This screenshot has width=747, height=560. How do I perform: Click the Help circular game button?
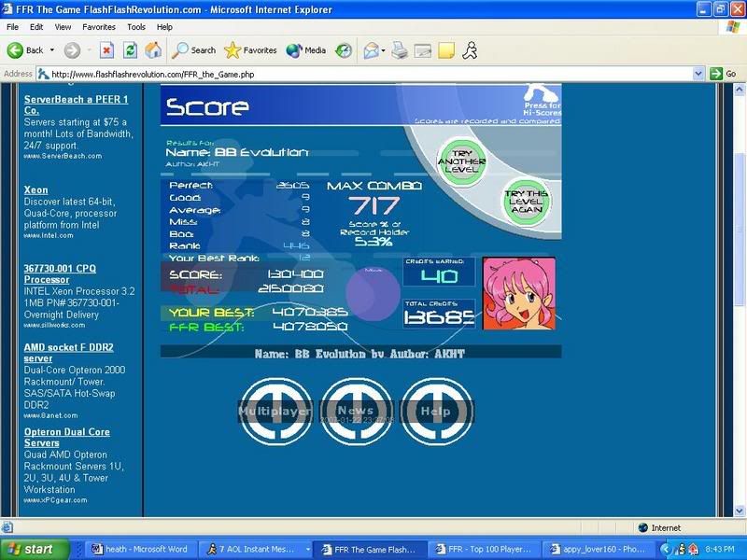pos(436,411)
